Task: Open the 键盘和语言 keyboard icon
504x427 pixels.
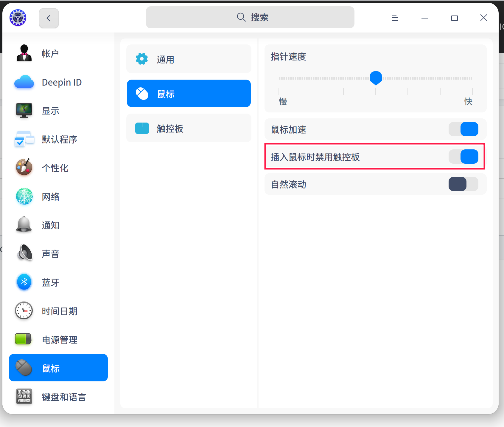Action: [24, 396]
